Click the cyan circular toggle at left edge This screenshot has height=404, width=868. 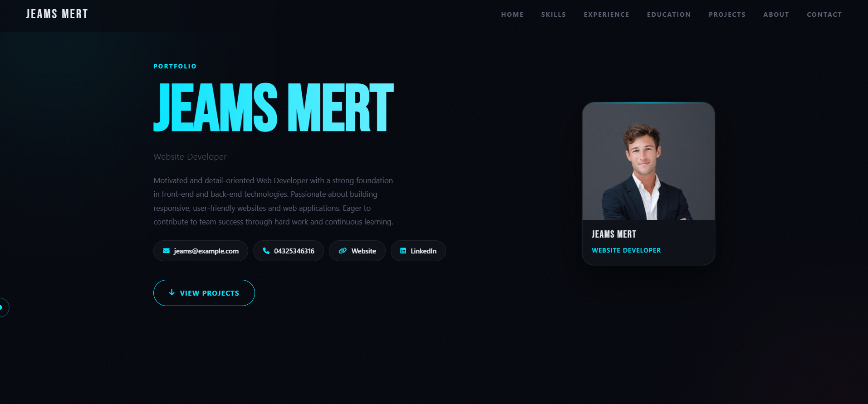(x=2, y=307)
